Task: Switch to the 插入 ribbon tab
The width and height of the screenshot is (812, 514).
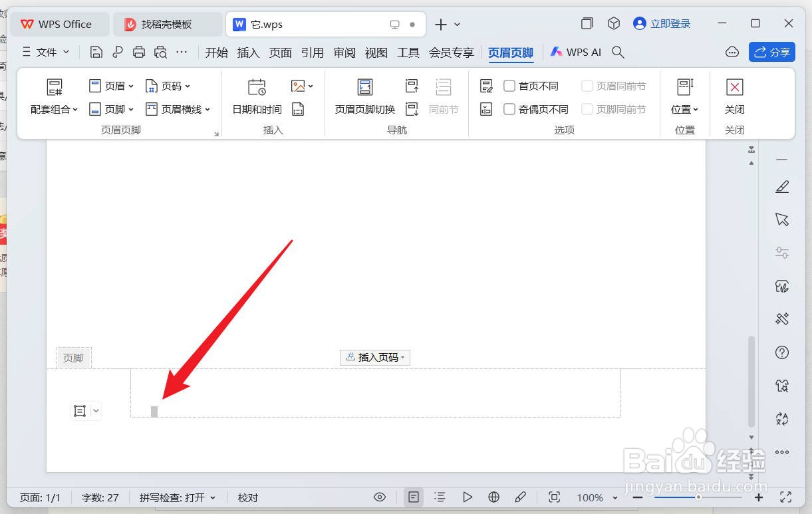Action: coord(248,52)
